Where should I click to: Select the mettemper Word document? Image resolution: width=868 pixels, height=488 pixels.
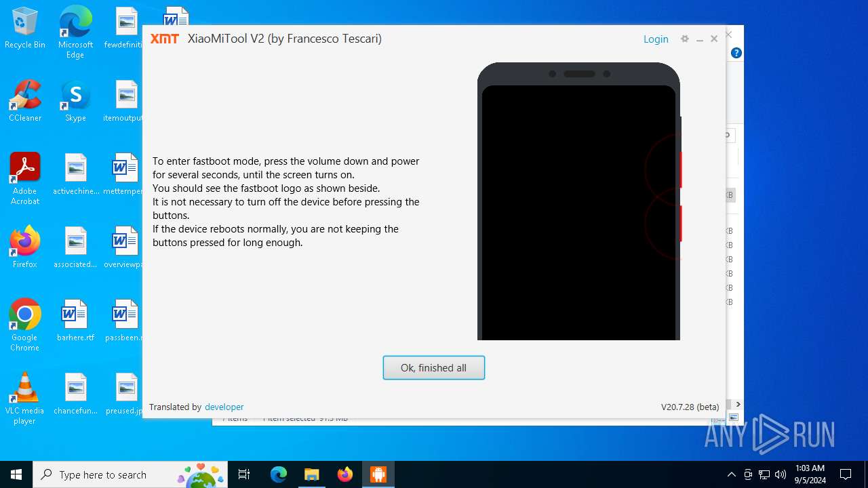coord(125,174)
